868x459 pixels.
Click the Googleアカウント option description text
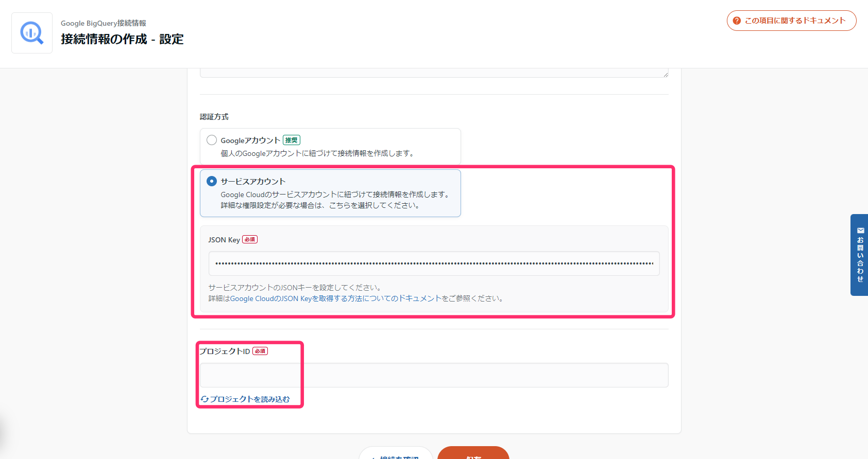[x=317, y=153]
